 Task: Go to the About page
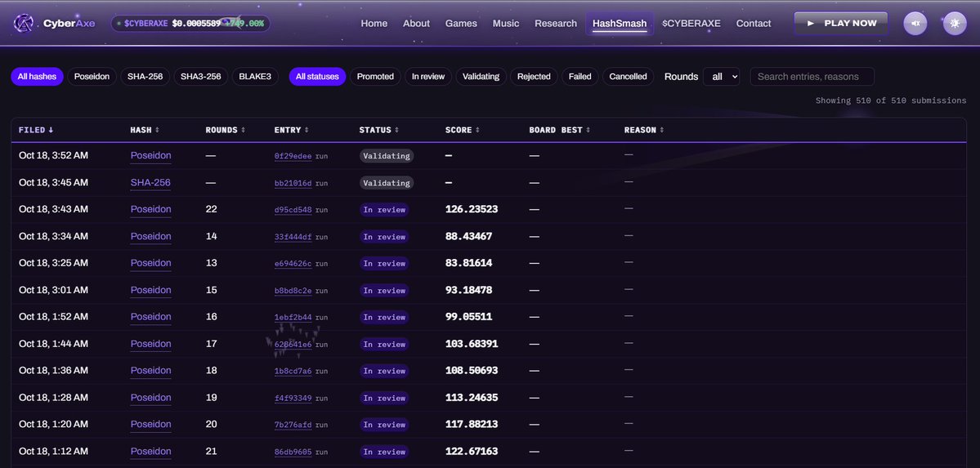[x=416, y=24]
